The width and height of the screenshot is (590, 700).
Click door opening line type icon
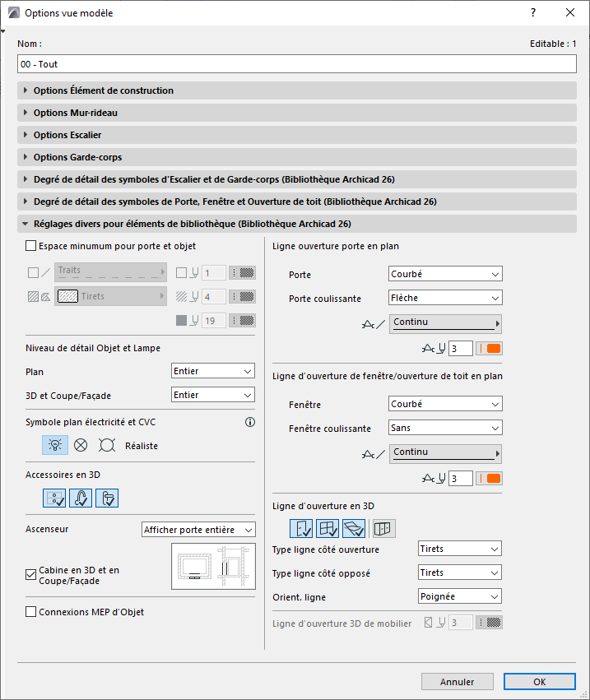374,325
